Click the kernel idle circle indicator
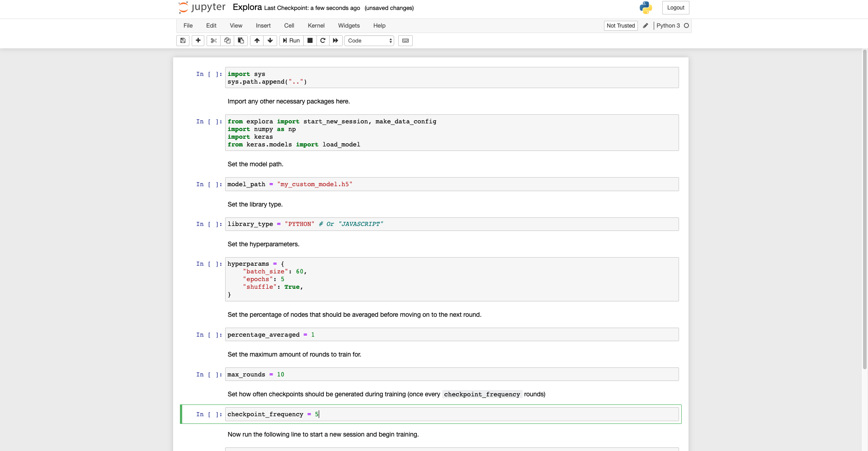 [x=686, y=26]
